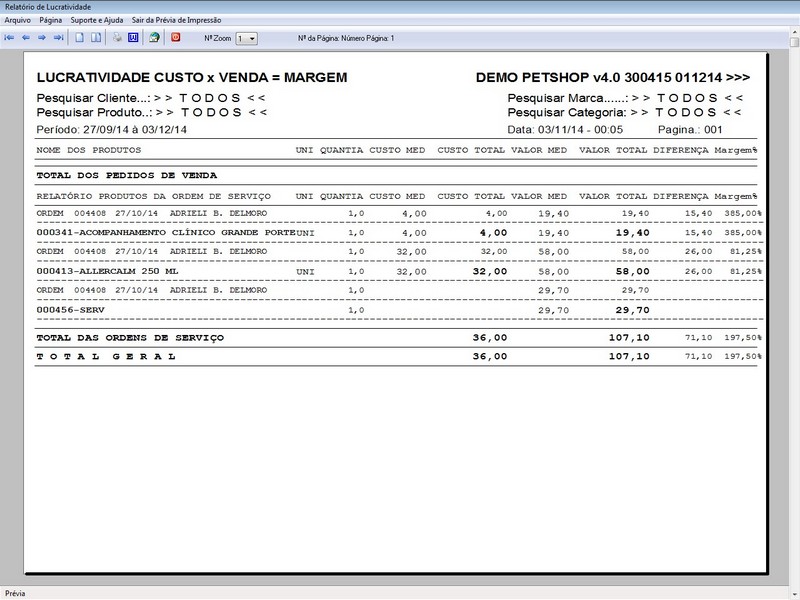Viewport: 800px width, 600px height.
Task: Export report to Word icon
Action: [x=133, y=38]
